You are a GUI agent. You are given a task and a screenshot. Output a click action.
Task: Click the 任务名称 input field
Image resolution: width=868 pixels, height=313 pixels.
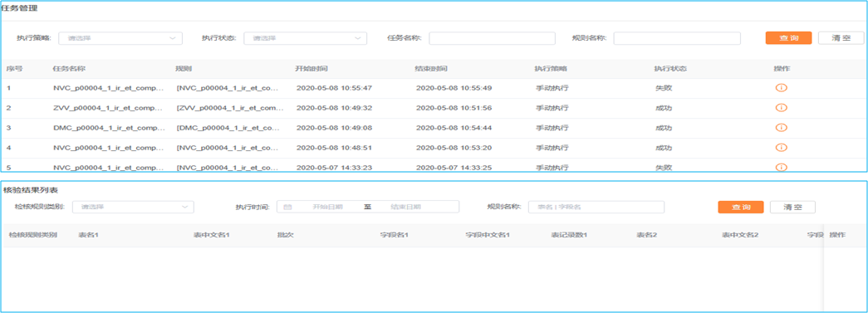pyautogui.click(x=492, y=38)
